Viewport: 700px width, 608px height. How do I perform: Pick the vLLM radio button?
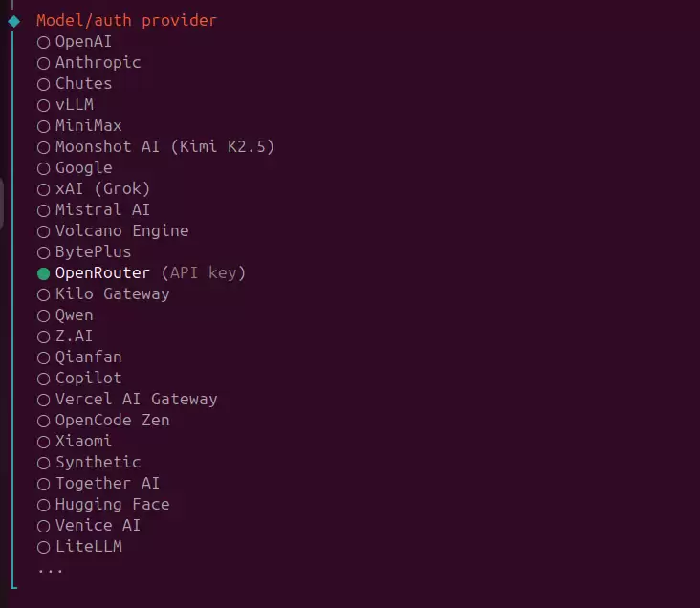coord(43,105)
